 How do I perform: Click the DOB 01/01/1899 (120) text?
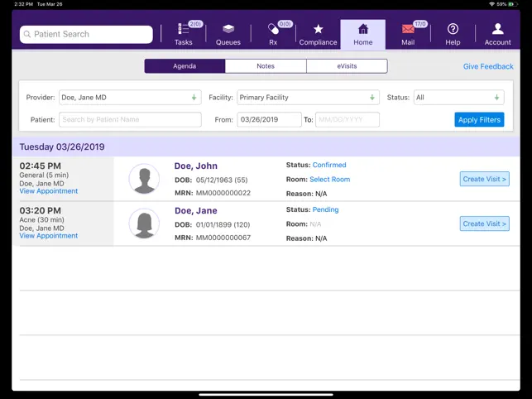coord(223,225)
